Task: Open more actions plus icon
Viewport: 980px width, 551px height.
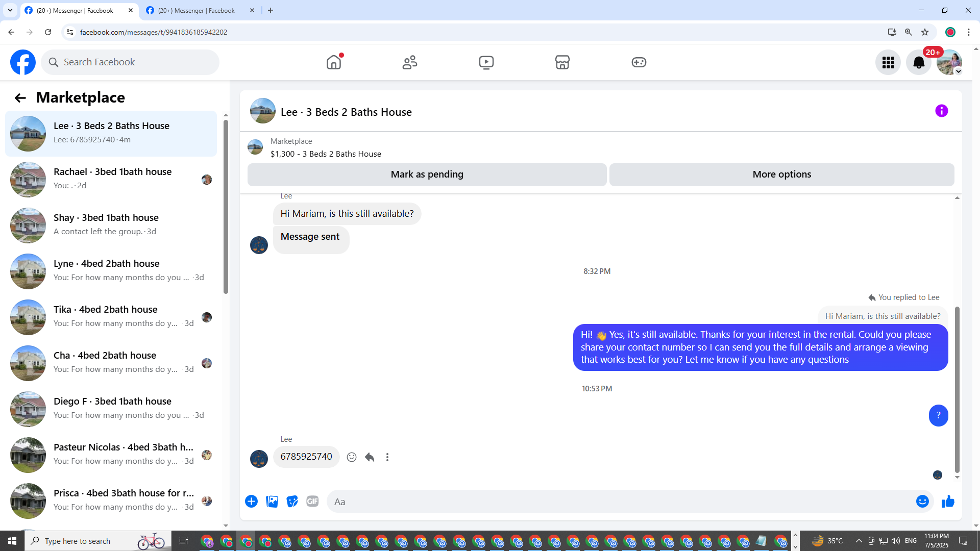Action: [251, 502]
